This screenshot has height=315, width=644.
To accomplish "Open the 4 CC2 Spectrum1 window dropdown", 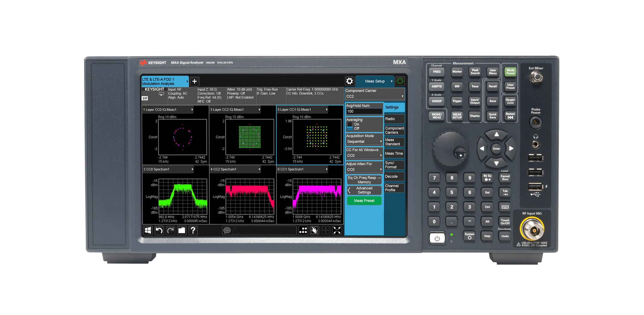I will 235,169.
